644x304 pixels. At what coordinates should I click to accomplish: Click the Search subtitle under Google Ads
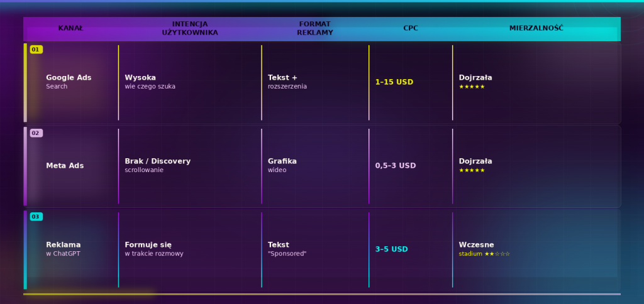[57, 87]
